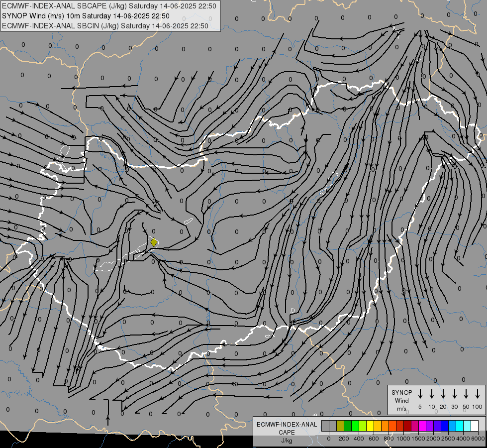
Task: Click the olive CAPE patch on the map
Action: [154, 242]
